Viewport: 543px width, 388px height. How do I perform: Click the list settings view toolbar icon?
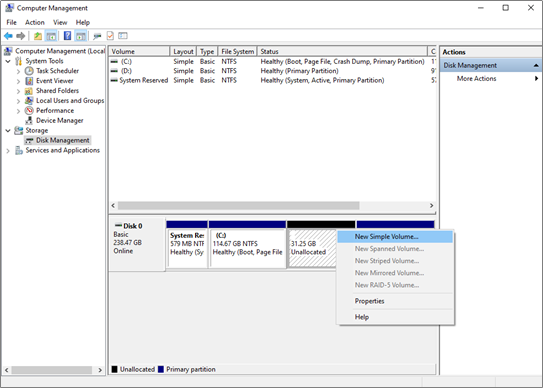pyautogui.click(x=123, y=36)
